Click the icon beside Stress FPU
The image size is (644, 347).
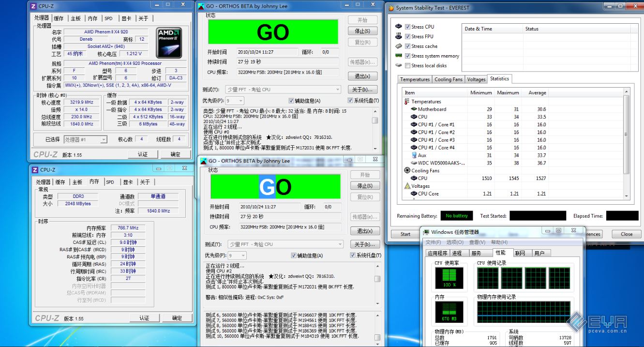399,36
